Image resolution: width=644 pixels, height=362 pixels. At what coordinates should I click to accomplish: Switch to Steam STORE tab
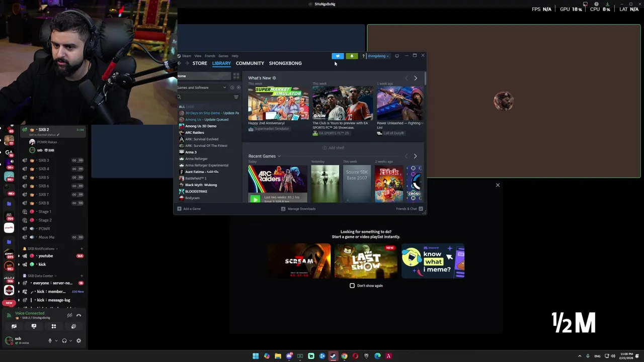pyautogui.click(x=200, y=63)
